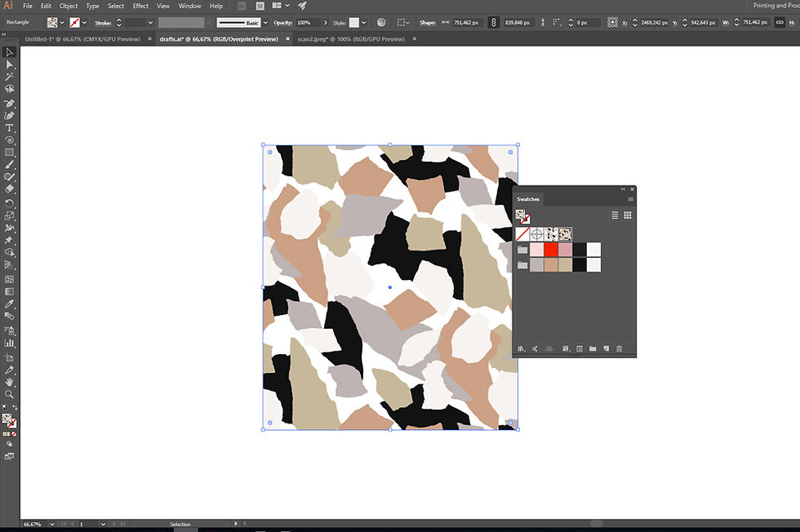The width and height of the screenshot is (800, 532).
Task: Open the graphic Style dropdown
Action: 364,23
